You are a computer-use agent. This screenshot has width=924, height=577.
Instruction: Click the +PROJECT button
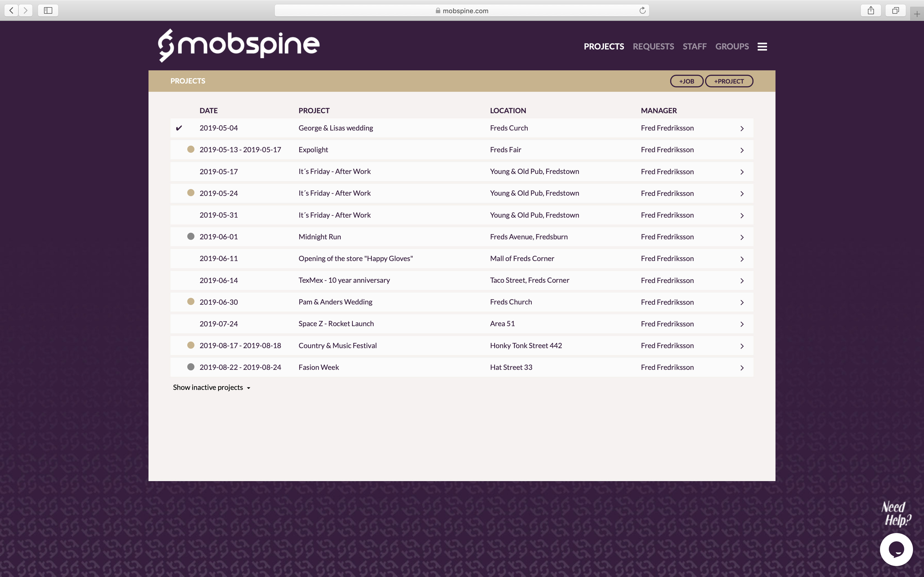(x=728, y=81)
